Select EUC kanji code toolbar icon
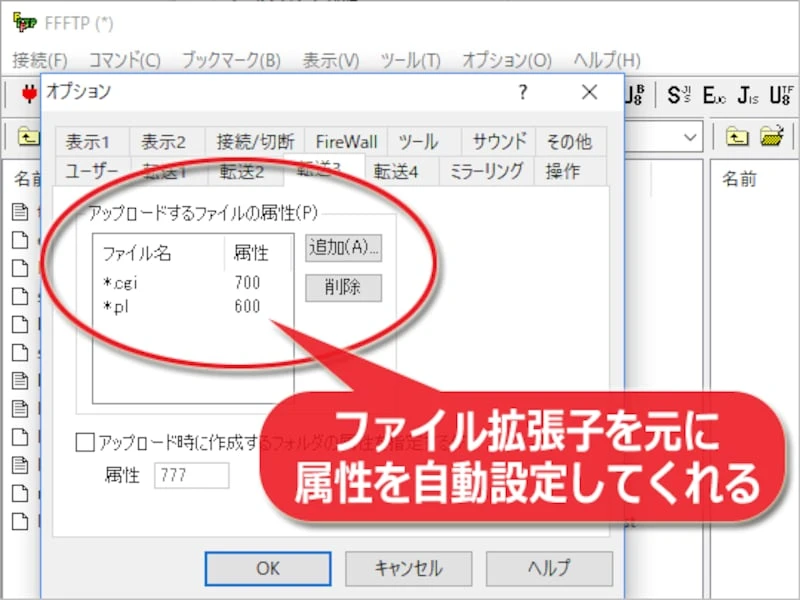This screenshot has height=600, width=800. [714, 95]
